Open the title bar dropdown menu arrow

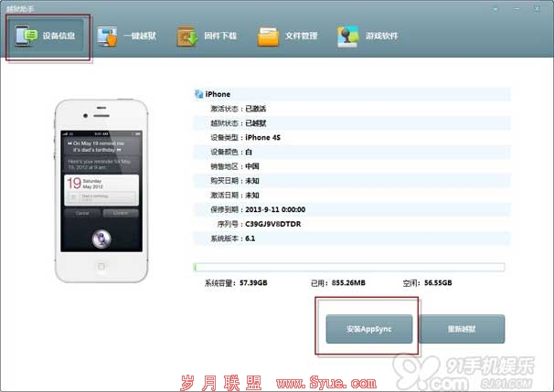(495, 9)
